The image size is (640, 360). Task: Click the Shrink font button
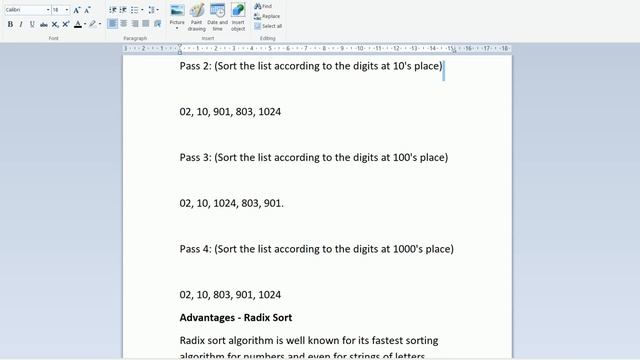click(x=87, y=10)
